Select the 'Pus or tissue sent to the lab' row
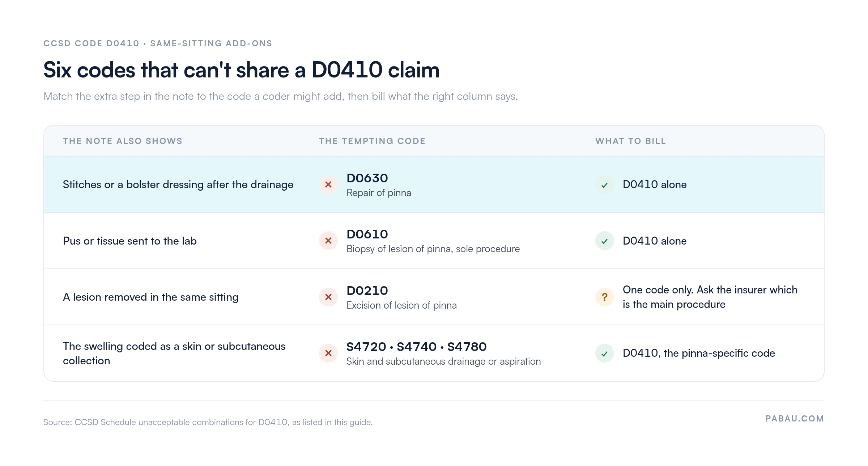The width and height of the screenshot is (868, 466). click(x=434, y=241)
